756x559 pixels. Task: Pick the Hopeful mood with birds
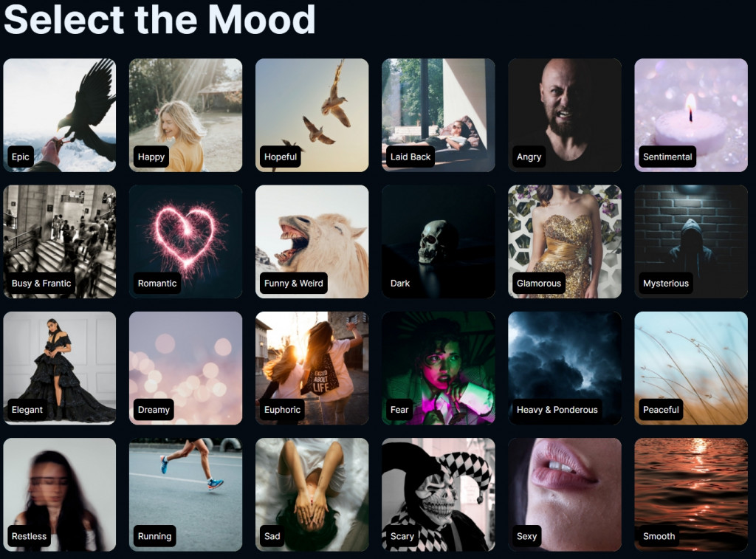pos(312,115)
